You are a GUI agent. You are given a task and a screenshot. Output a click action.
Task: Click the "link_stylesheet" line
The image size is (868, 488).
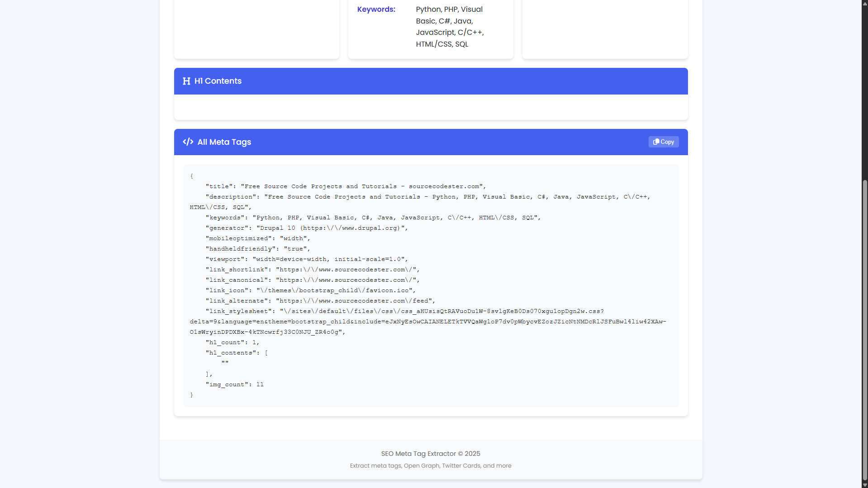tap(428, 322)
